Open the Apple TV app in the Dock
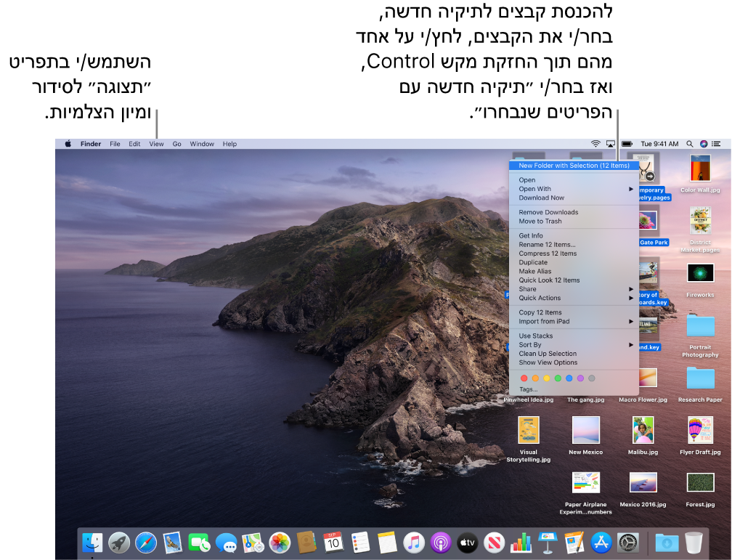This screenshot has width=732, height=560. tap(468, 543)
